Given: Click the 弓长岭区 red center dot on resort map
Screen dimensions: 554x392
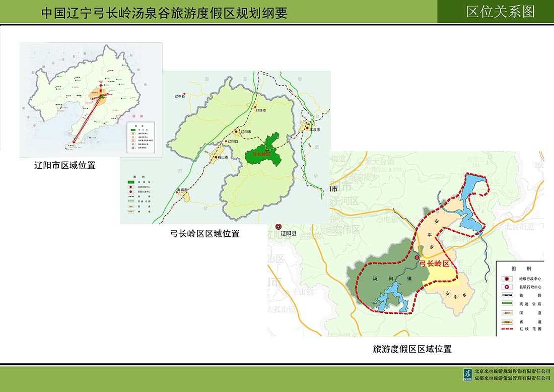Looking at the screenshot, I should (x=417, y=257).
